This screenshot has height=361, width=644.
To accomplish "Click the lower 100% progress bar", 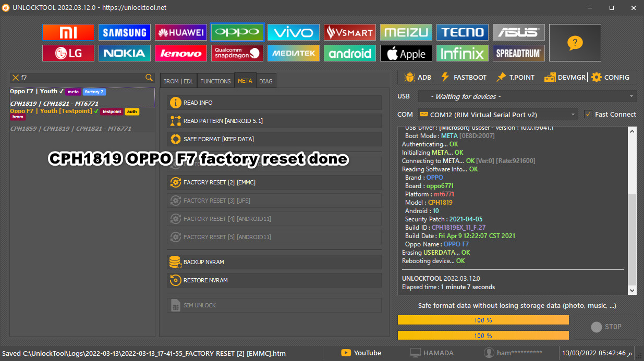I will (x=483, y=335).
